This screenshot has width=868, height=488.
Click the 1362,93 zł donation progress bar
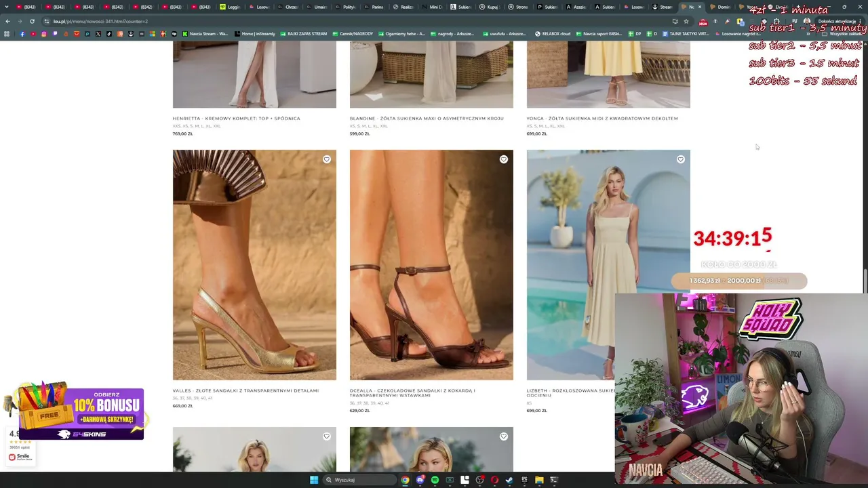tap(739, 281)
